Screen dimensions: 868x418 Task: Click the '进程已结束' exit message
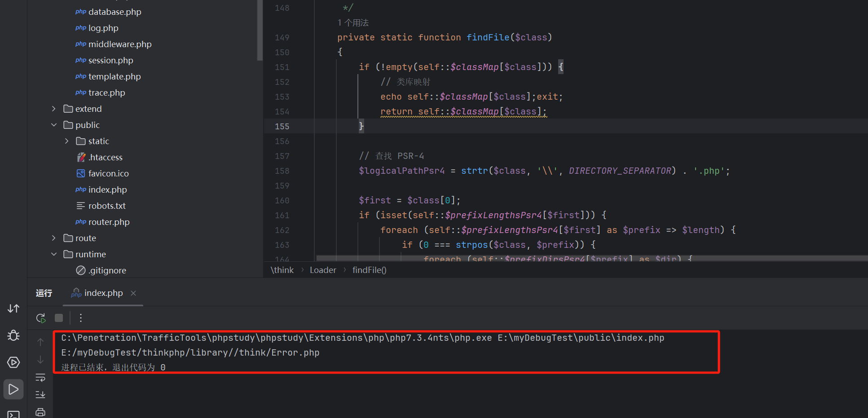click(113, 367)
